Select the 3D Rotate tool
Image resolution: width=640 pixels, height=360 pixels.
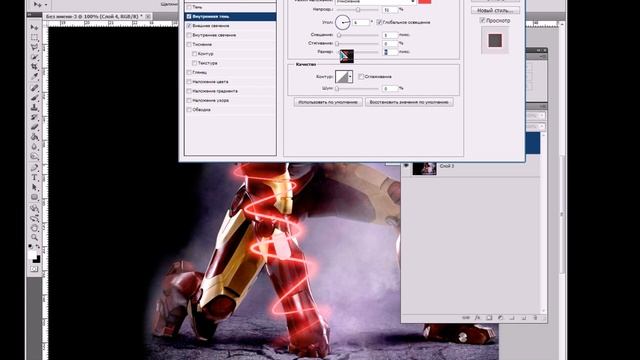click(x=35, y=208)
